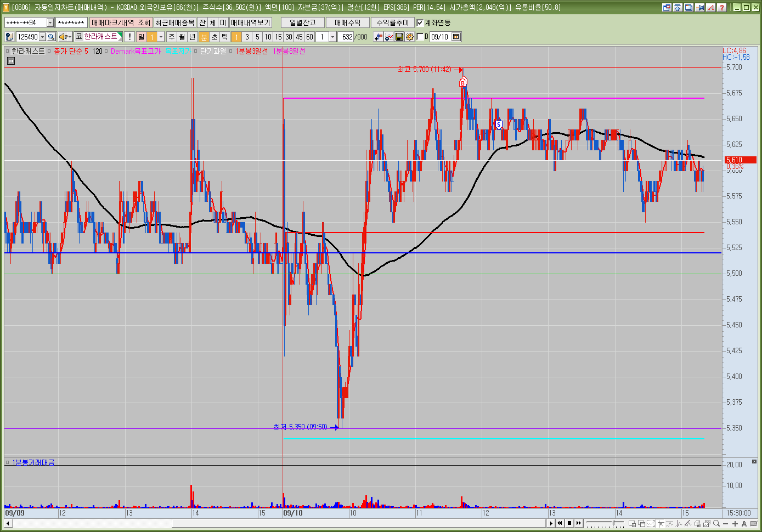Select 틱 (tick) chart period
762x532 pixels.
click(224, 37)
